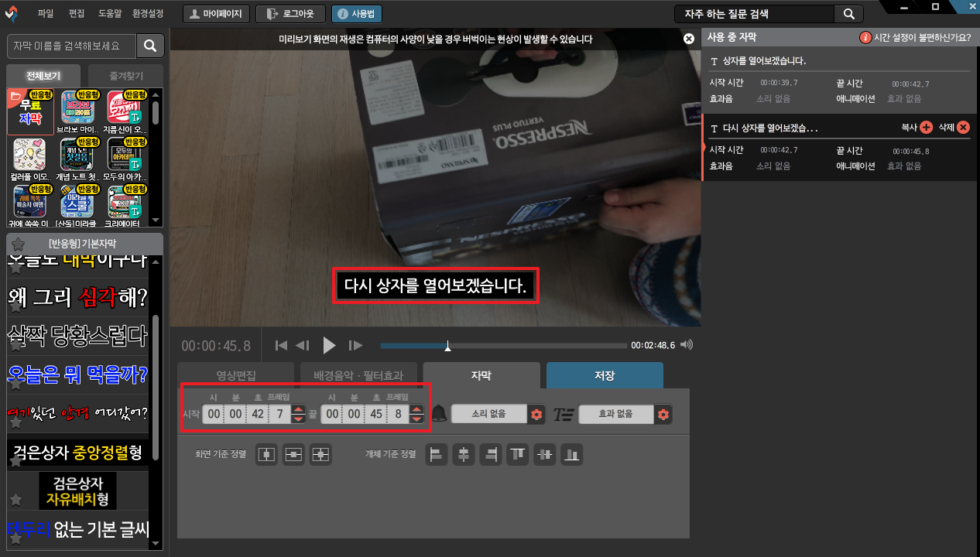Align objects to vertical middle
Screen dimensions: 980x557
click(545, 455)
